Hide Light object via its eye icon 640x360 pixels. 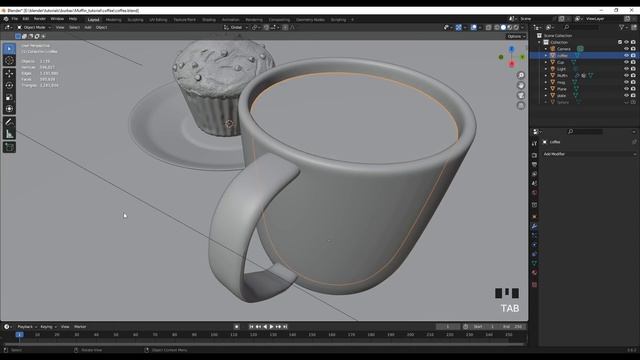point(626,69)
